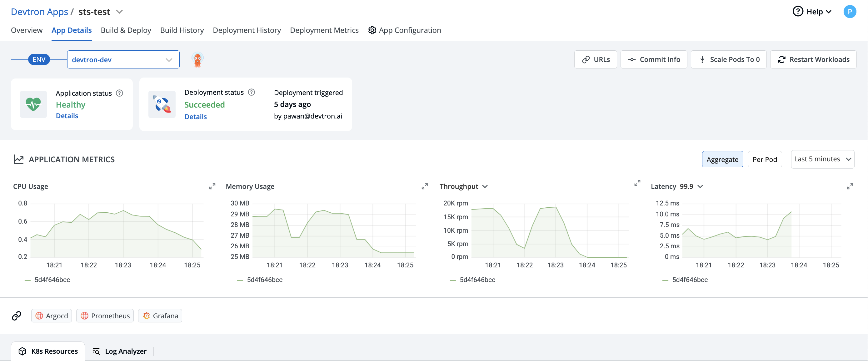Expand the Latency chart fullscreen icon
This screenshot has width=868, height=364.
(850, 186)
